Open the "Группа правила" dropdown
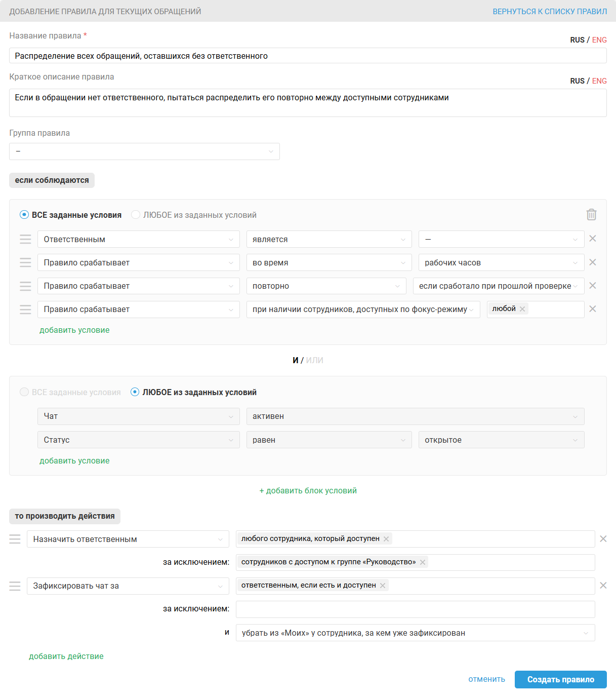The image size is (616, 697). click(144, 151)
